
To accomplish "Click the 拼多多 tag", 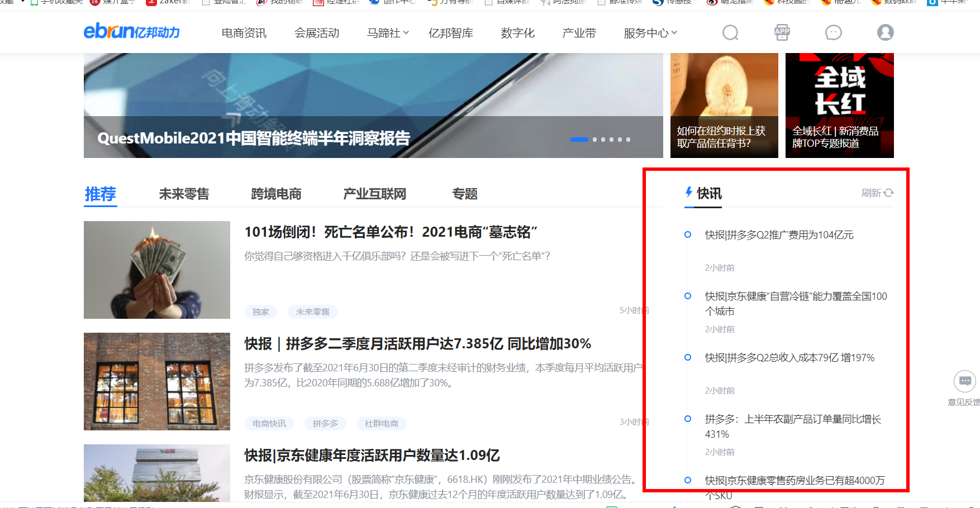I will coord(326,423).
